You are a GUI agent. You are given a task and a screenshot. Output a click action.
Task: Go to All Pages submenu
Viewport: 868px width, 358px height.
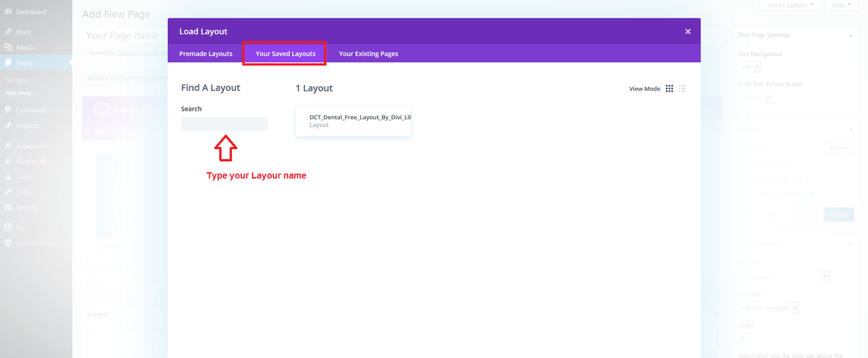[17, 80]
